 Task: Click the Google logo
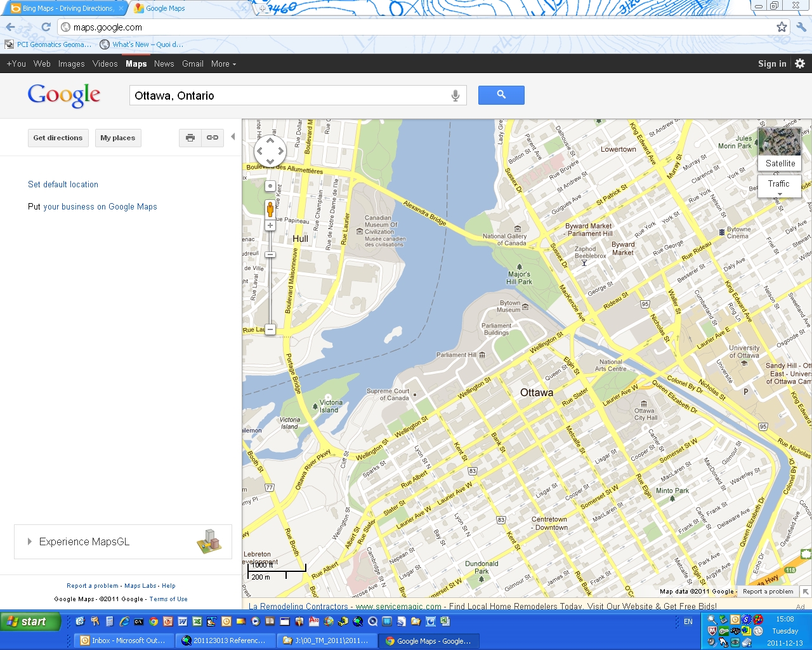[x=64, y=95]
